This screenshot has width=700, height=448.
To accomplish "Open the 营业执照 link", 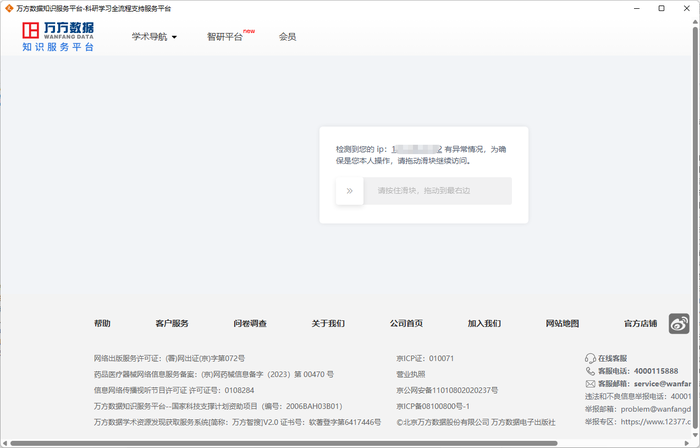I will [411, 374].
